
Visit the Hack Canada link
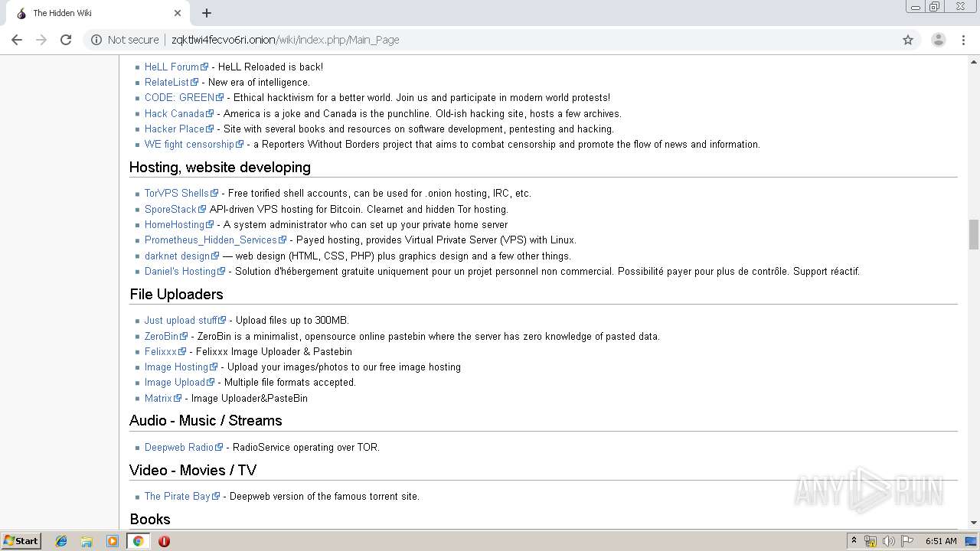175,113
